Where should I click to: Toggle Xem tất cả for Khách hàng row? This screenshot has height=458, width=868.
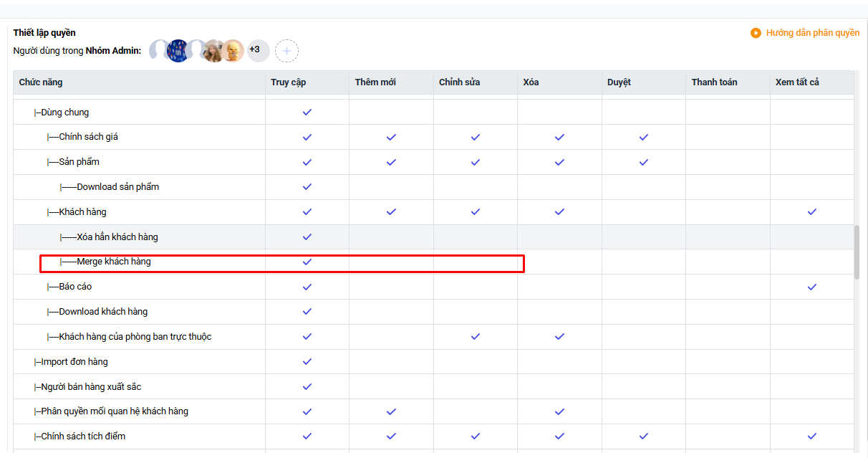pyautogui.click(x=811, y=212)
